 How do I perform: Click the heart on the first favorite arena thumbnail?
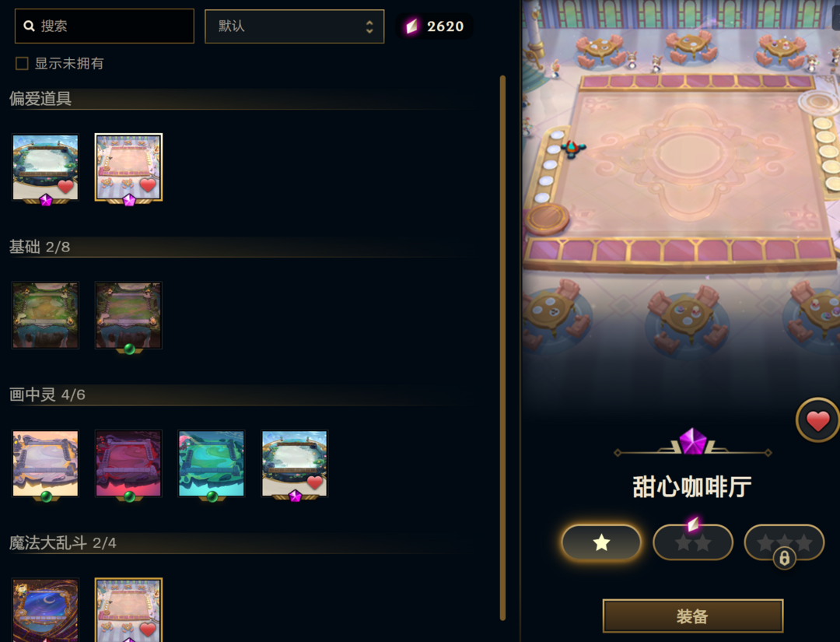pos(65,186)
